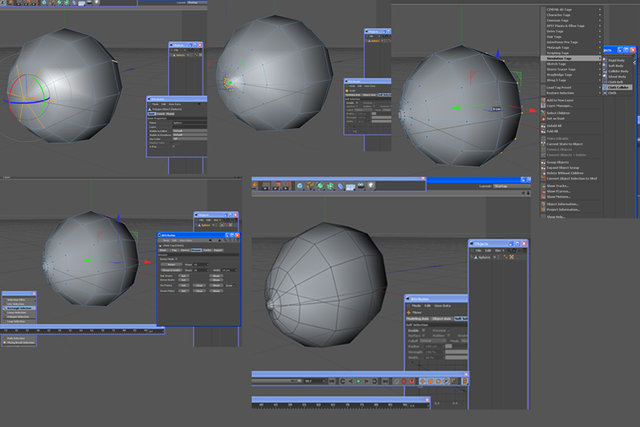Toggle the soft selection Enable checkbox
The image size is (640, 427).
click(423, 330)
